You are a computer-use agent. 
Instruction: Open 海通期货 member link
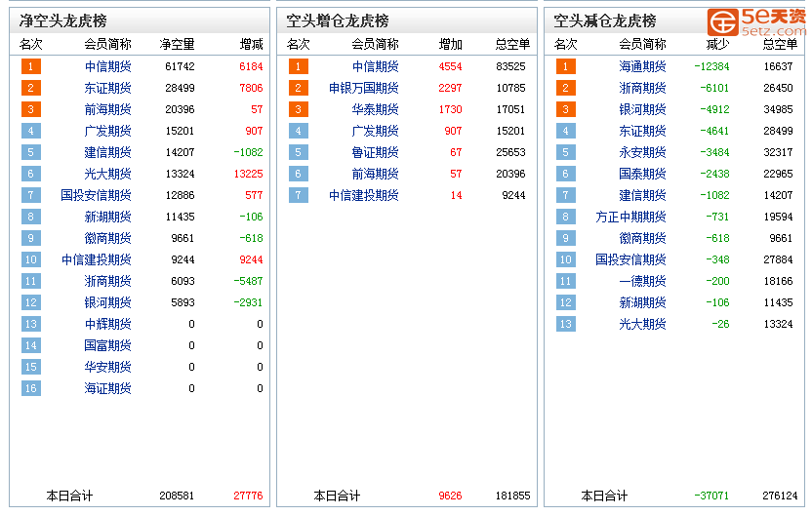642,66
